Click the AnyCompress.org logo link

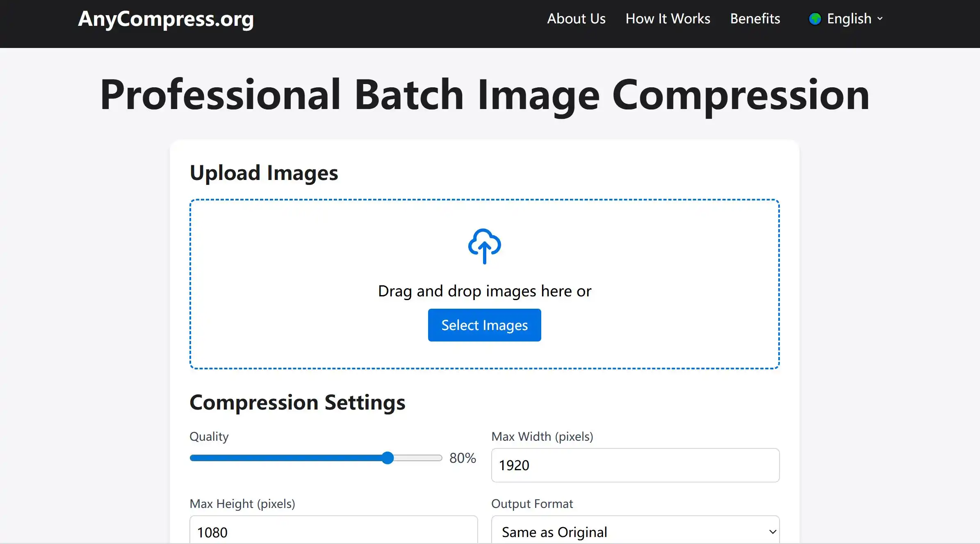click(166, 19)
